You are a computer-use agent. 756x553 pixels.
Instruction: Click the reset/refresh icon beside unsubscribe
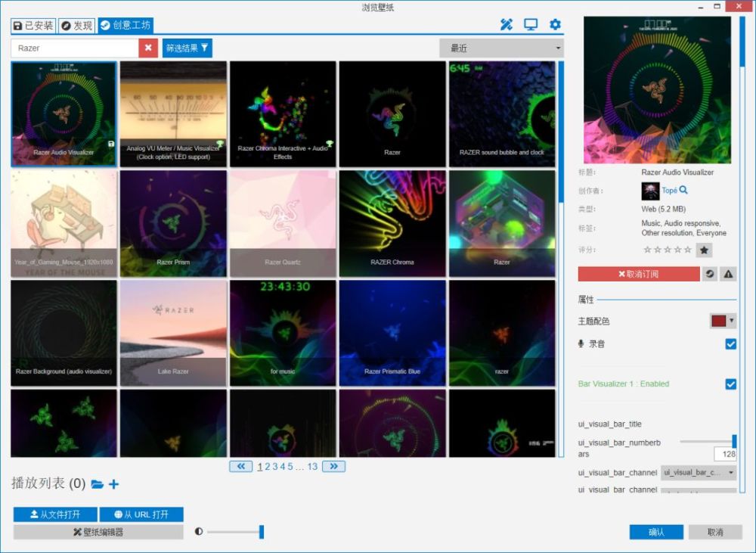[x=710, y=274]
